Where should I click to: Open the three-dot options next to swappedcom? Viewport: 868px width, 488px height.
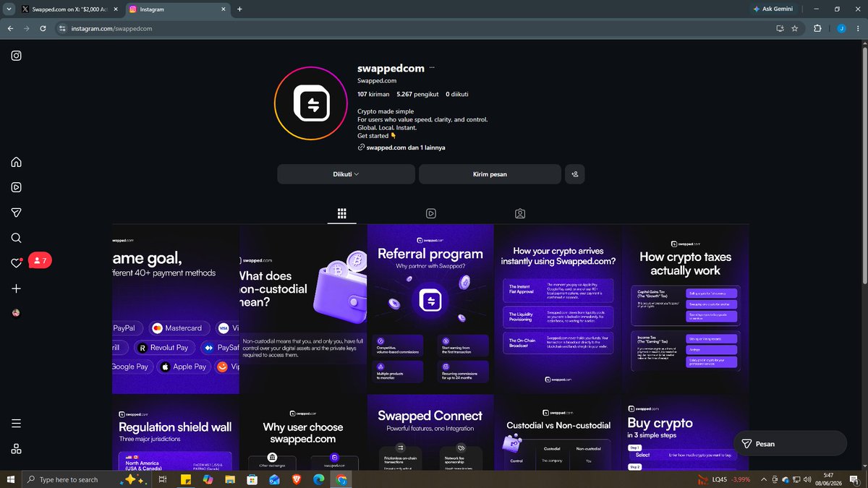coord(432,68)
